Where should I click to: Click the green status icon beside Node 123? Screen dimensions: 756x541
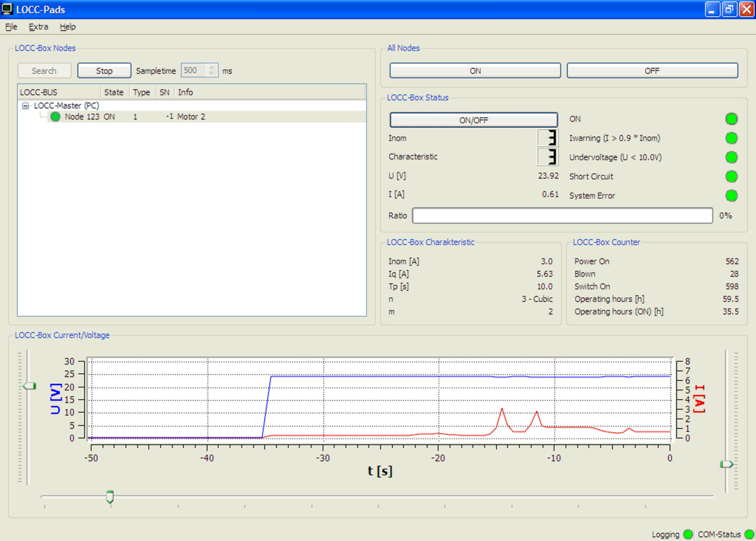tap(55, 117)
